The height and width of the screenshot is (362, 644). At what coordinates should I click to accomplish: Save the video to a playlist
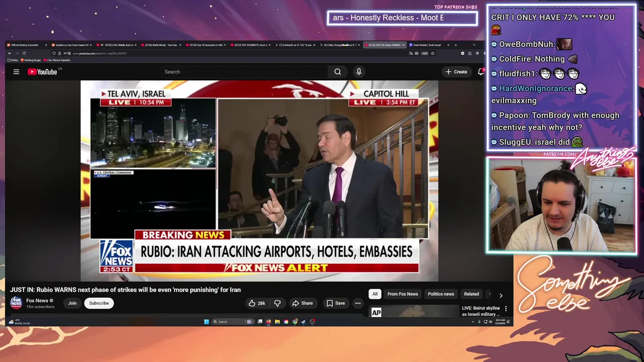[336, 303]
